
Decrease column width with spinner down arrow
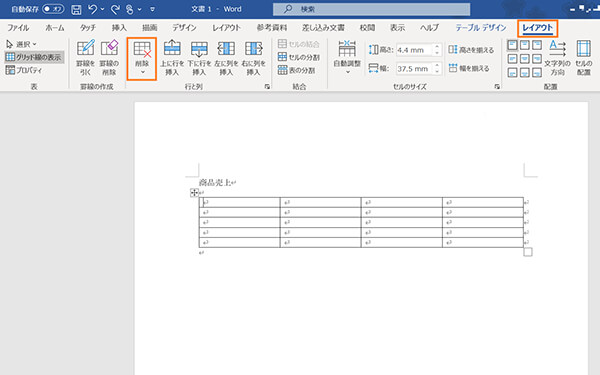click(437, 72)
